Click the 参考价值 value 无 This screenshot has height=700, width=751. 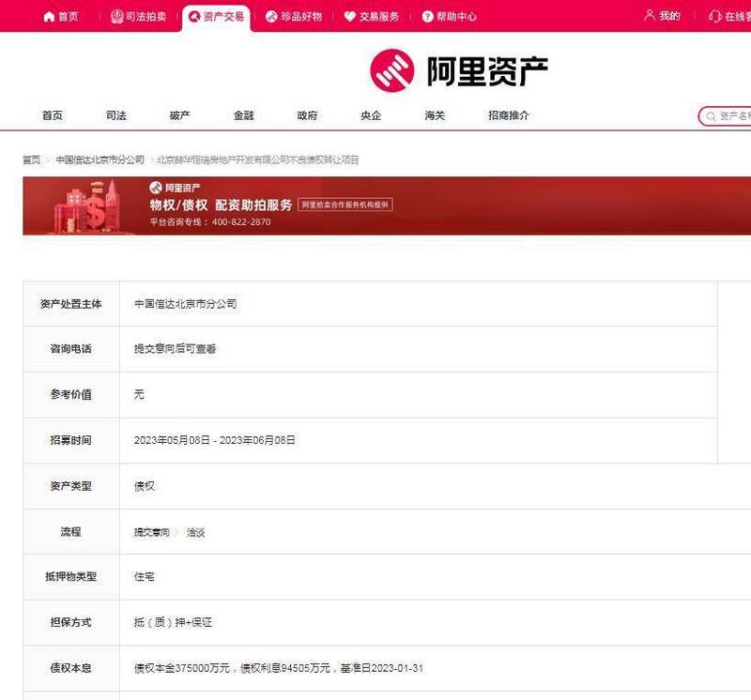click(x=139, y=394)
